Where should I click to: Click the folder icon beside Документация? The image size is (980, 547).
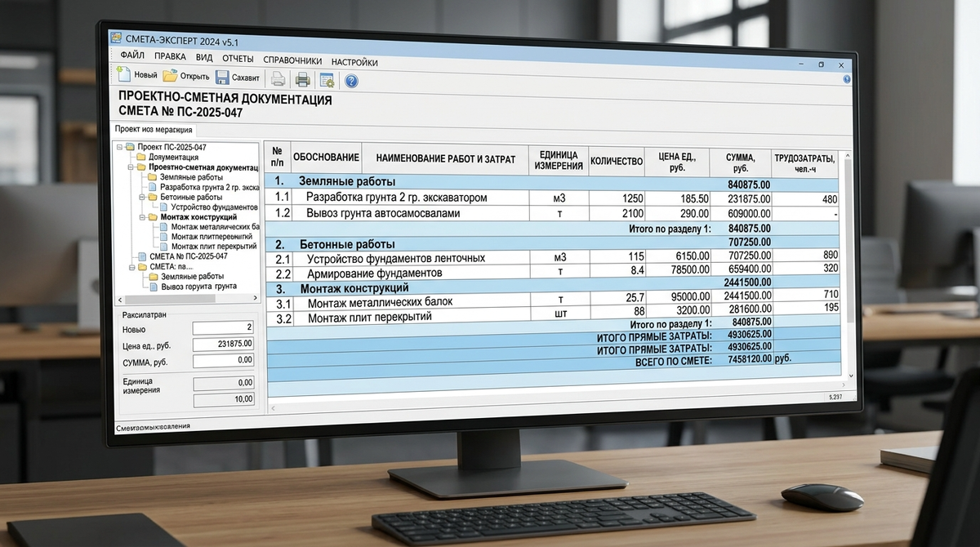pyautogui.click(x=141, y=157)
